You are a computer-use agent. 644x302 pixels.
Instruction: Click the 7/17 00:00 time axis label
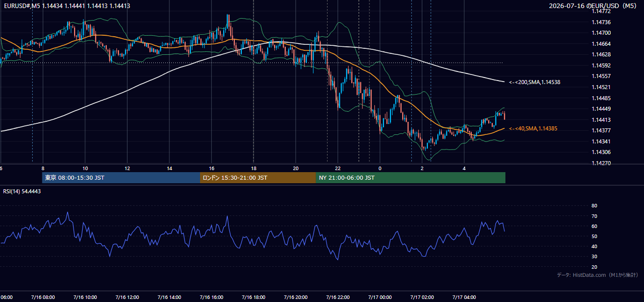tap(379, 297)
